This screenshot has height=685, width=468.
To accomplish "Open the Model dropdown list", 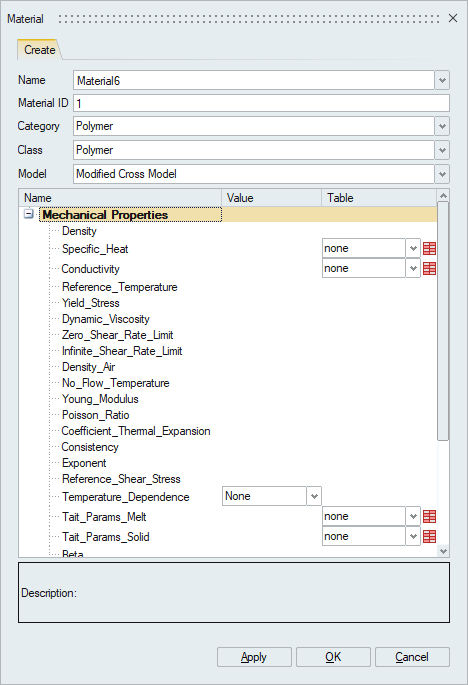I will [x=442, y=174].
